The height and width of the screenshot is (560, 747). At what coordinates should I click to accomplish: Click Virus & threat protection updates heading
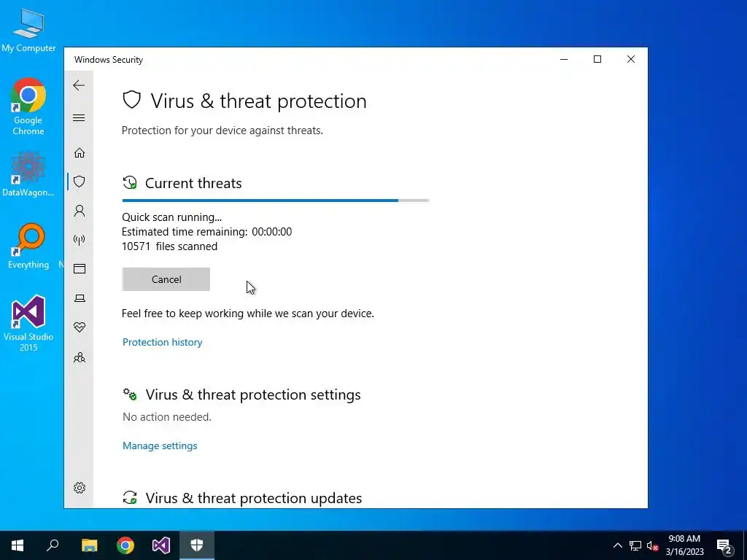[253, 498]
